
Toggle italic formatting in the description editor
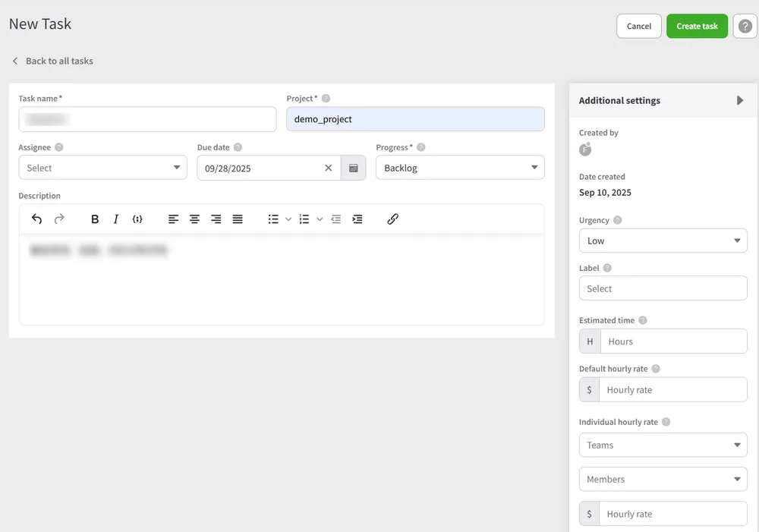coord(116,219)
